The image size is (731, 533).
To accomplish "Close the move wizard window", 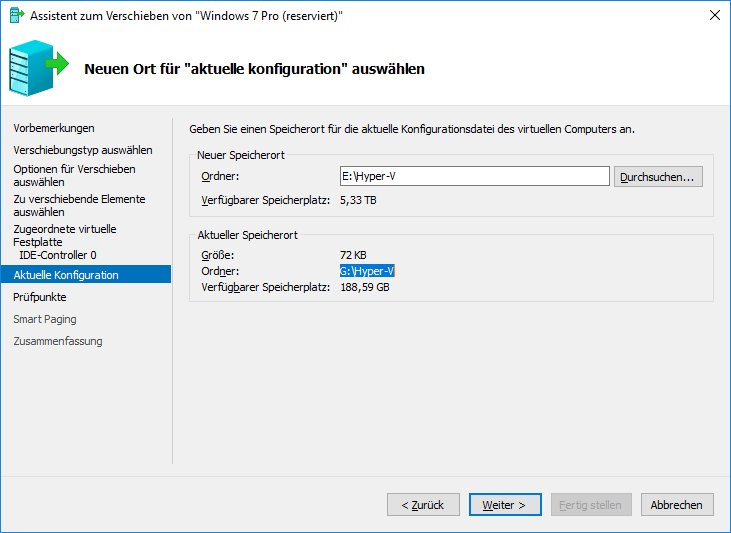I will 714,15.
